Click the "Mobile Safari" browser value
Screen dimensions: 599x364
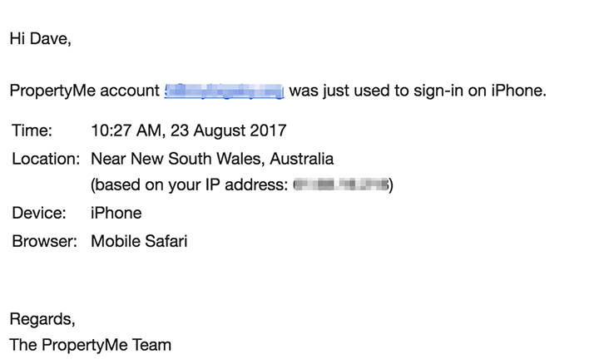pyautogui.click(x=139, y=242)
